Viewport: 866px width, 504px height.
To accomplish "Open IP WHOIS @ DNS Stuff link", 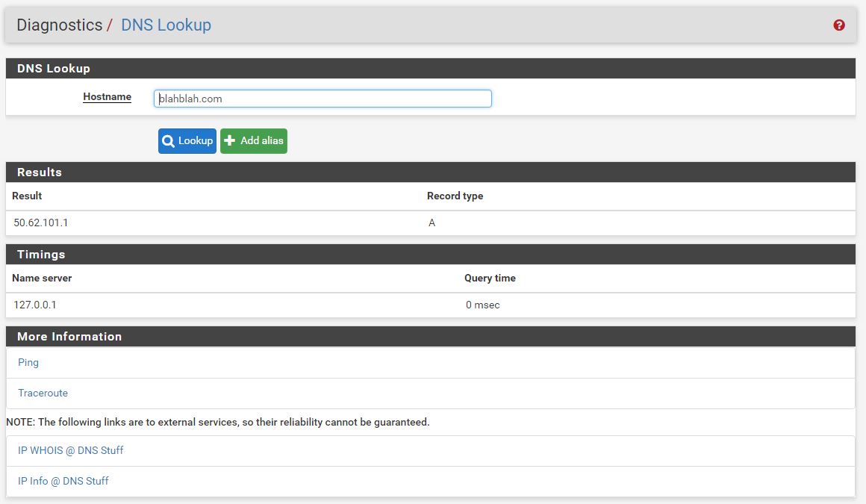I will tap(70, 451).
